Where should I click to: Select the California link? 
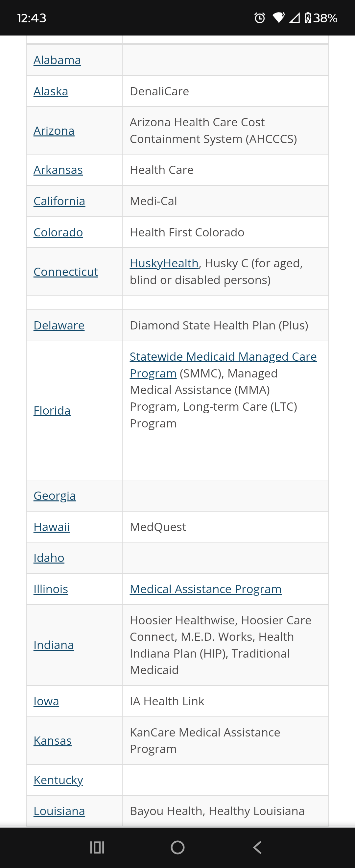59,201
